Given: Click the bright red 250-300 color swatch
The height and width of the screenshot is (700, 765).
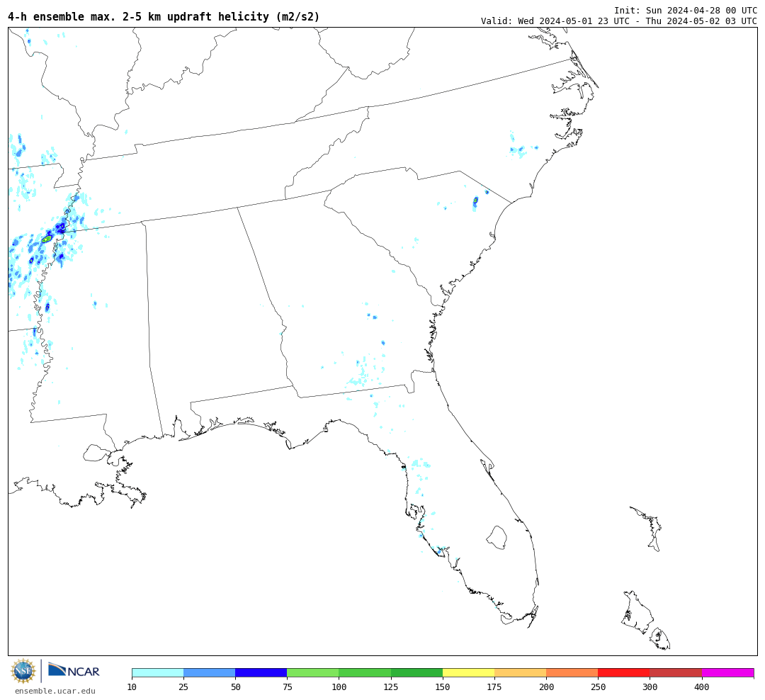Looking at the screenshot, I should point(624,673).
